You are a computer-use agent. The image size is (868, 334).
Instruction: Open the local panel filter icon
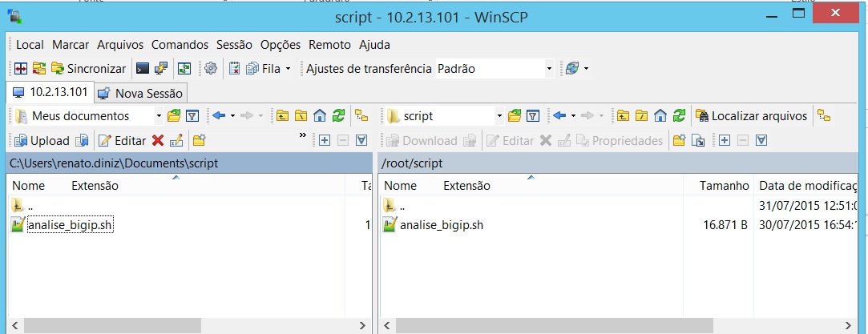(x=192, y=116)
